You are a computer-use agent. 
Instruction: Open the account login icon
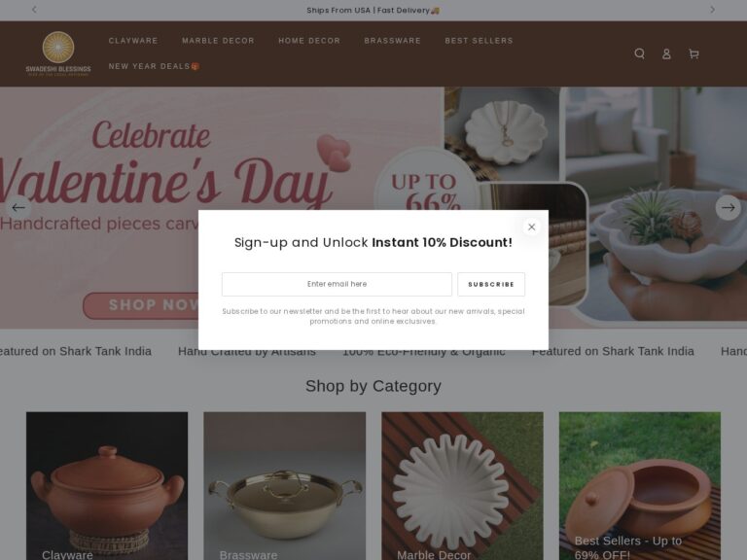(666, 53)
